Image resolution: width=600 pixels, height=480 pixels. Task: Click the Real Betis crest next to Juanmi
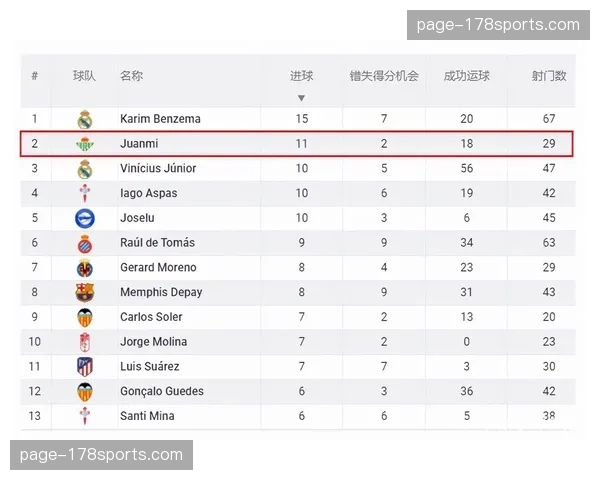(x=85, y=144)
